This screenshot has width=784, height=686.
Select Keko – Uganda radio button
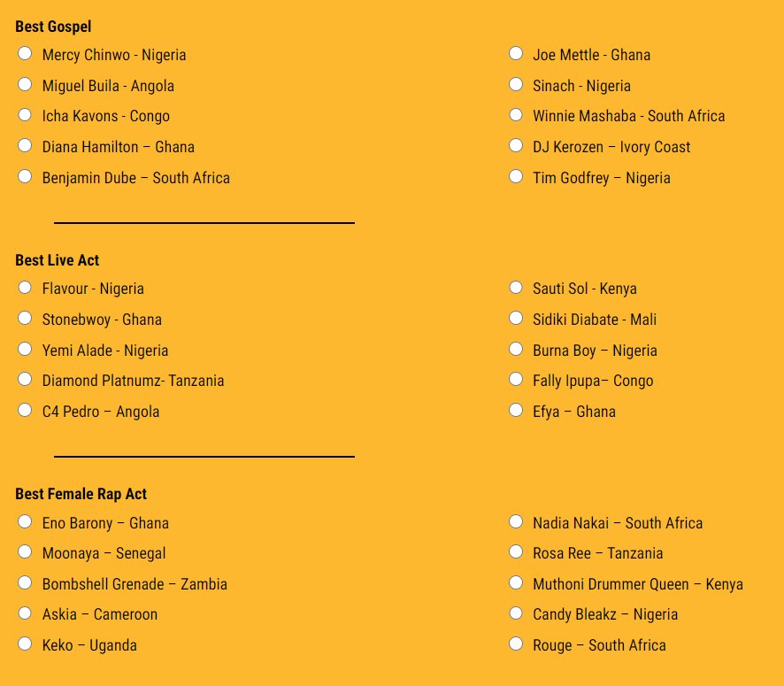click(25, 644)
